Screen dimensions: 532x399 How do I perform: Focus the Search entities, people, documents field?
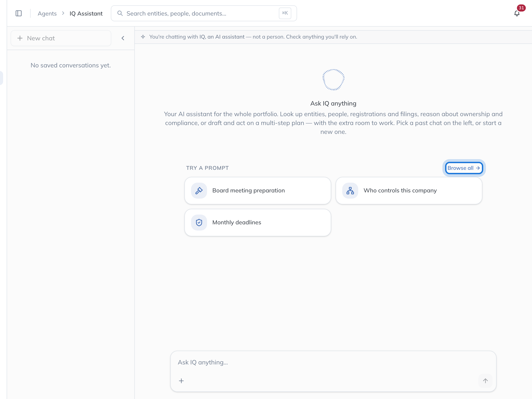click(204, 13)
